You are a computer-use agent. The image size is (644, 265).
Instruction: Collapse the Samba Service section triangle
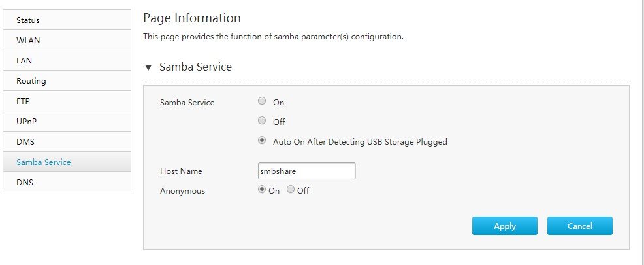(148, 67)
